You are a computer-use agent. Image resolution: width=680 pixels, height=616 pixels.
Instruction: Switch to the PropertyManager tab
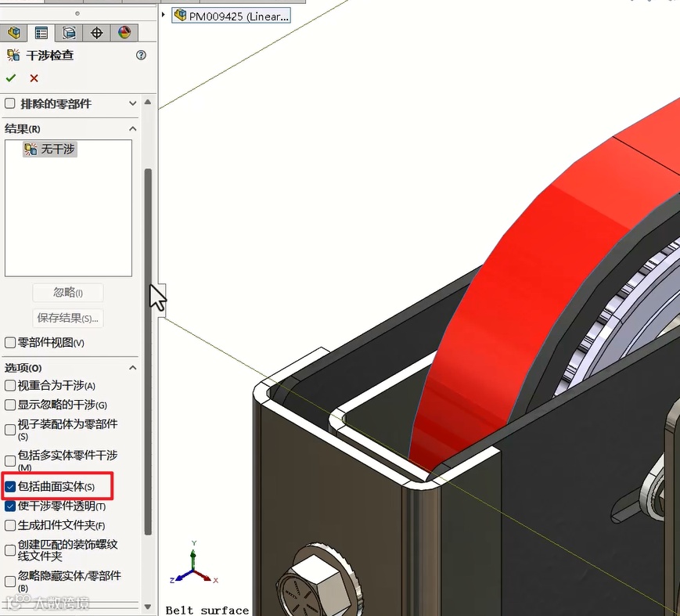coord(41,33)
